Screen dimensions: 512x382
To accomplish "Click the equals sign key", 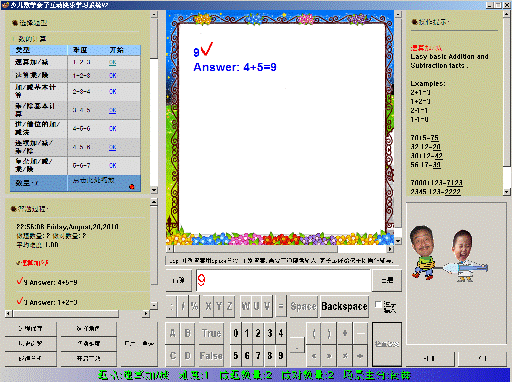I will (x=281, y=306).
